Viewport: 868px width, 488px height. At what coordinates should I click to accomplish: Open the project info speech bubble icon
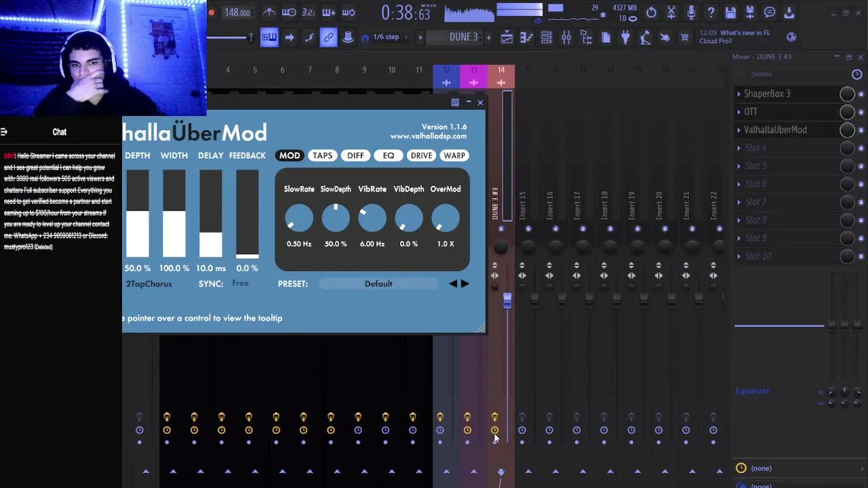tap(770, 12)
